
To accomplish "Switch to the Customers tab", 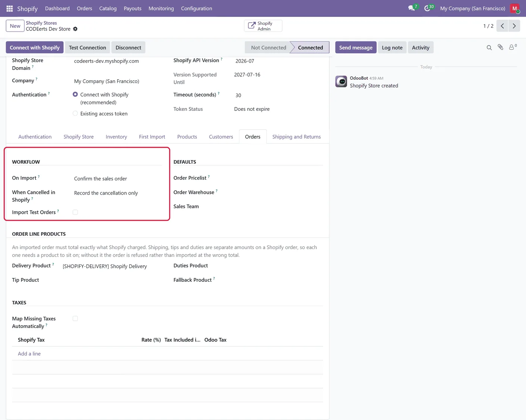I will [221, 137].
